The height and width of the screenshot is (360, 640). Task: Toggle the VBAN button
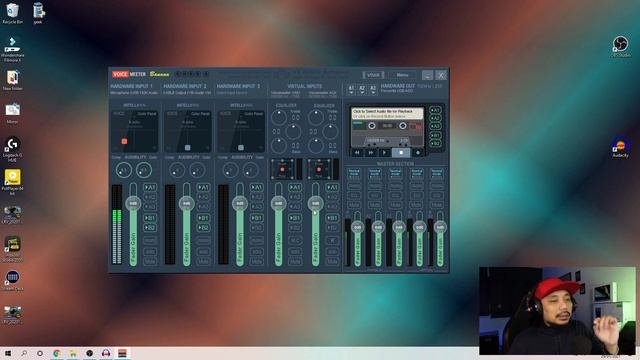click(373, 75)
